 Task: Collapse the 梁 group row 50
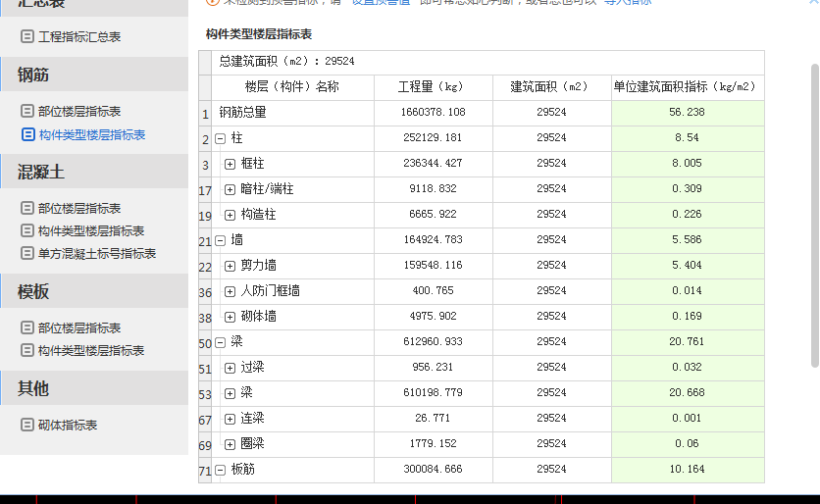[x=220, y=342]
